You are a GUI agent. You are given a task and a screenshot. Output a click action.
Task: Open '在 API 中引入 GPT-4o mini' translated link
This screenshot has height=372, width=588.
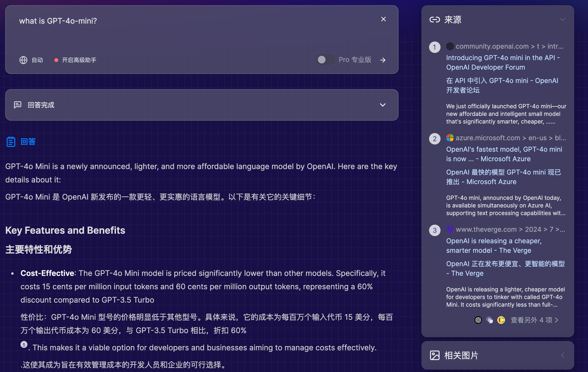[x=502, y=85]
